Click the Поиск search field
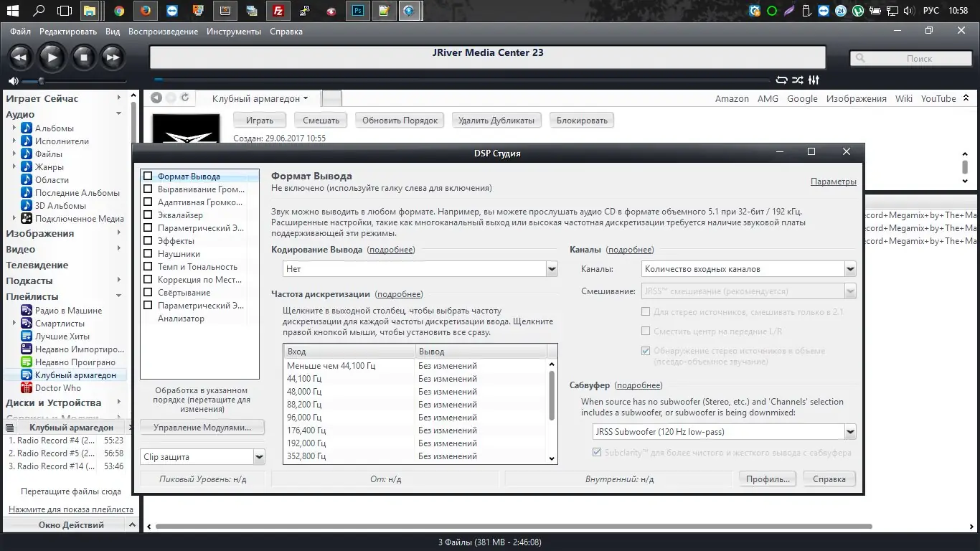The width and height of the screenshot is (980, 551). click(x=912, y=59)
